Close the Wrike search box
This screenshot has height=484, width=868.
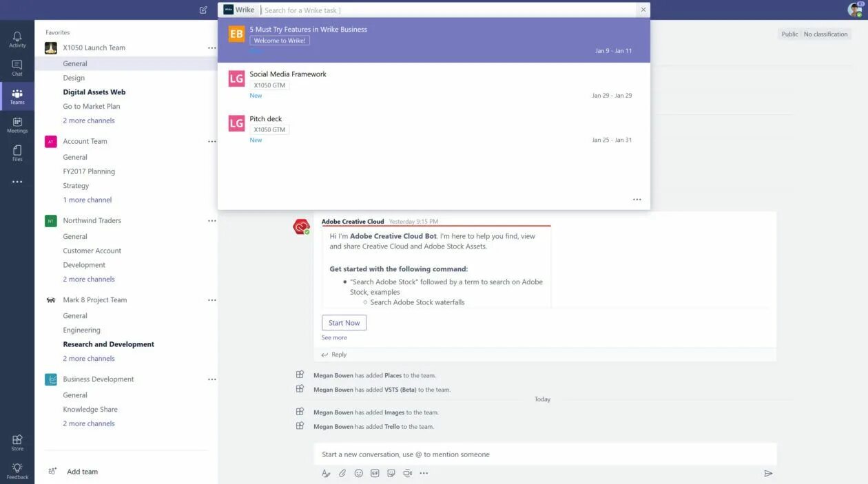(x=643, y=10)
